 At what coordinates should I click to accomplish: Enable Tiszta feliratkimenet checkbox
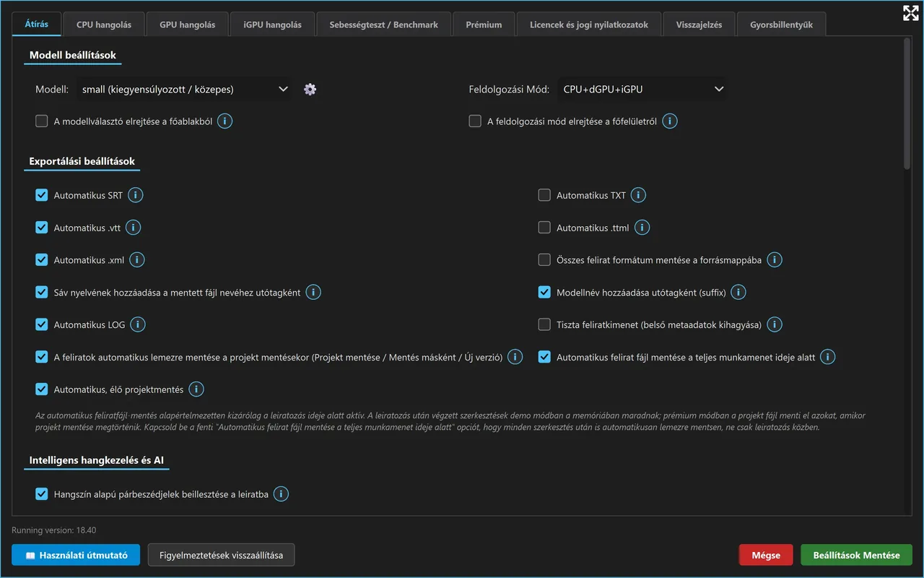point(544,325)
